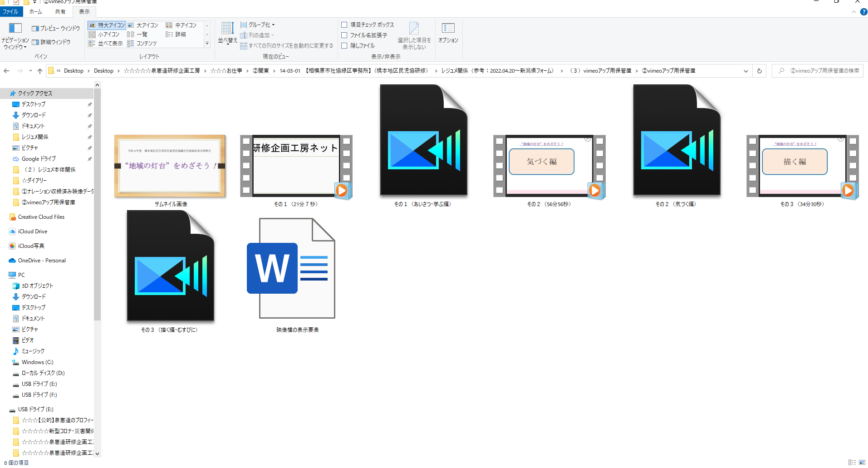Select Word document 映像欄の表示要素
Image resolution: width=868 pixels, height=468 pixels.
(297, 275)
